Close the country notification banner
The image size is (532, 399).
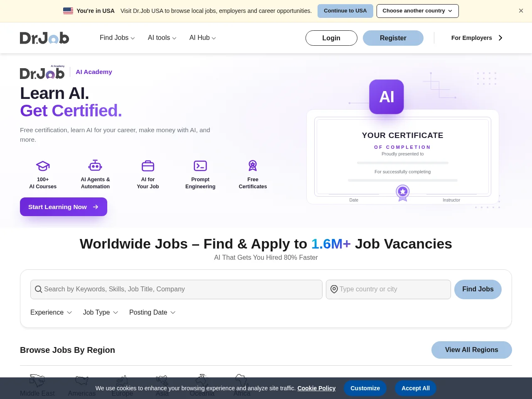(x=521, y=11)
